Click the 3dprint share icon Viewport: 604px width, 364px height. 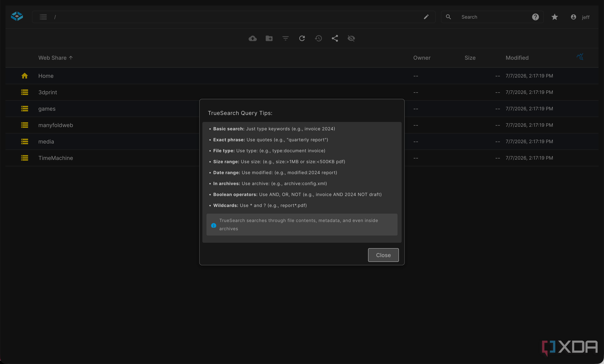(x=24, y=92)
